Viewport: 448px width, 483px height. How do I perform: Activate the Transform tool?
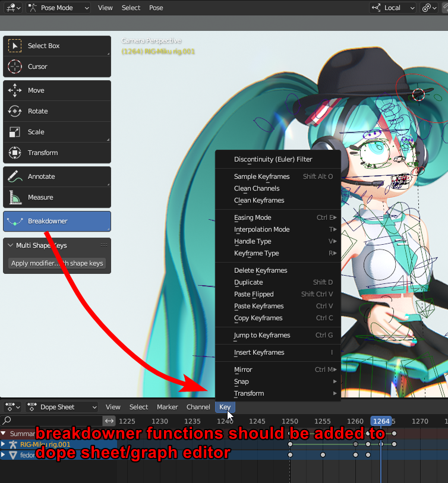click(x=57, y=153)
